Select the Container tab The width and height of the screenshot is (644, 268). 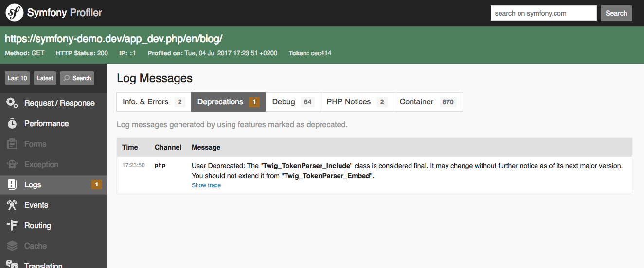(428, 102)
